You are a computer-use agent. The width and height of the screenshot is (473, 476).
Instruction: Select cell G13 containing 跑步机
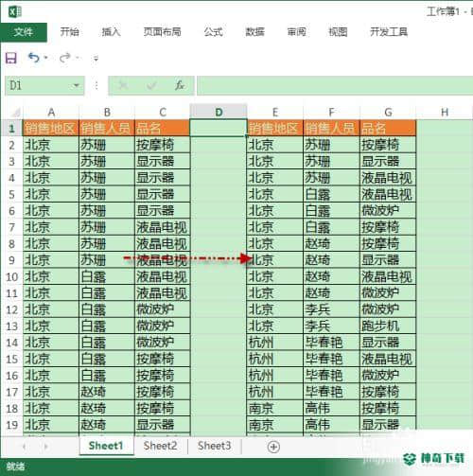(x=388, y=326)
